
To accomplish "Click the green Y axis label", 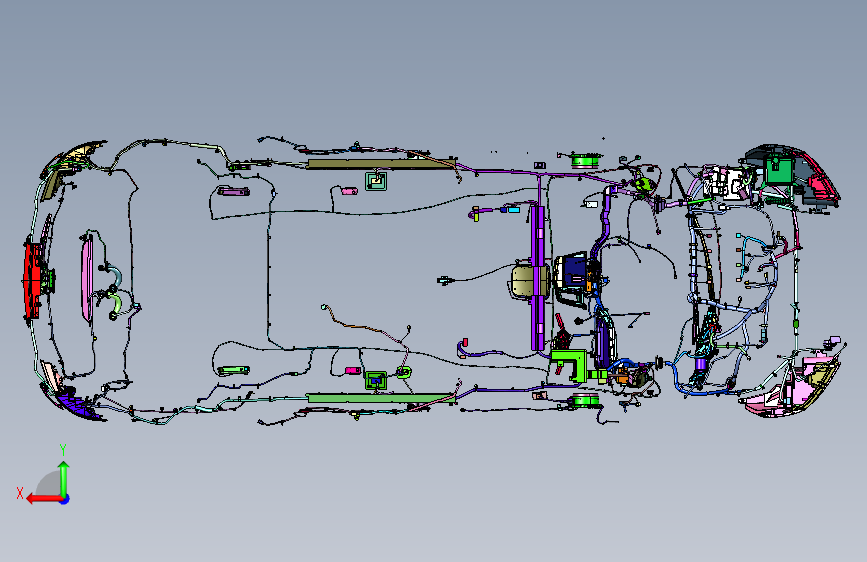I will point(63,450).
